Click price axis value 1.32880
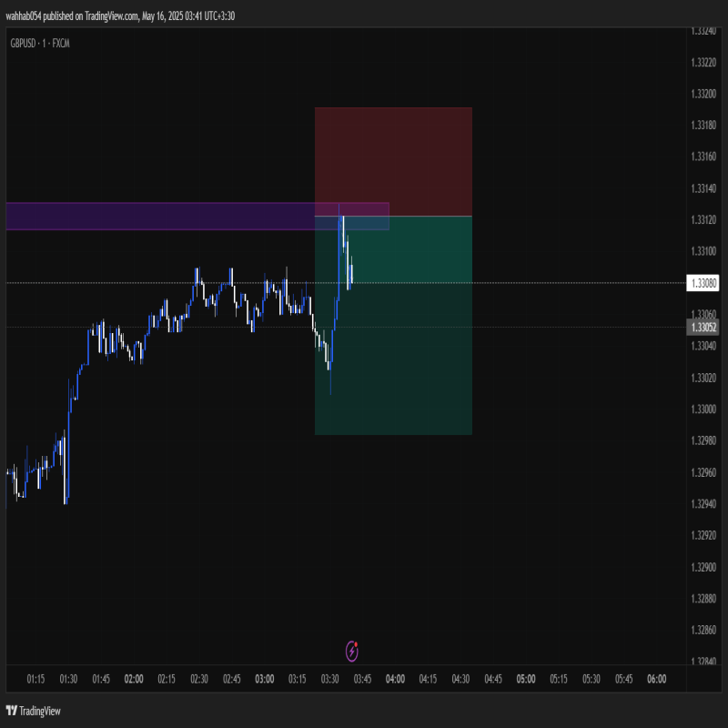 click(703, 599)
